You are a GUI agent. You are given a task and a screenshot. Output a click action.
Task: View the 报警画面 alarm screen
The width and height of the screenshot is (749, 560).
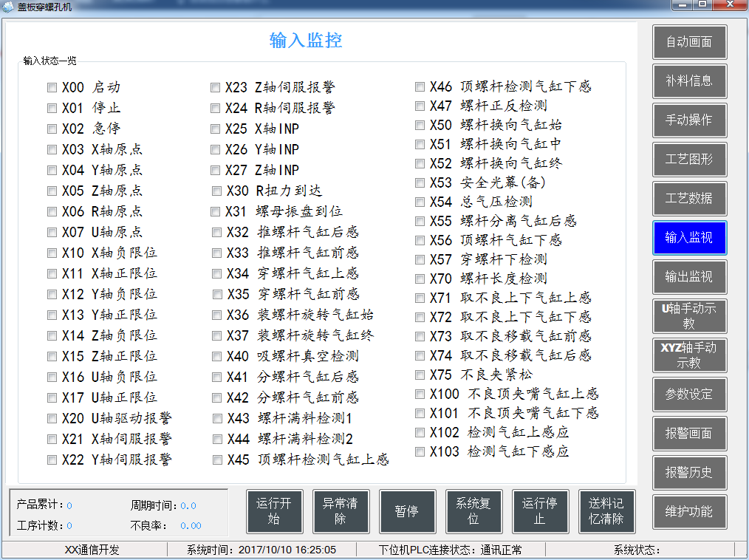[689, 434]
